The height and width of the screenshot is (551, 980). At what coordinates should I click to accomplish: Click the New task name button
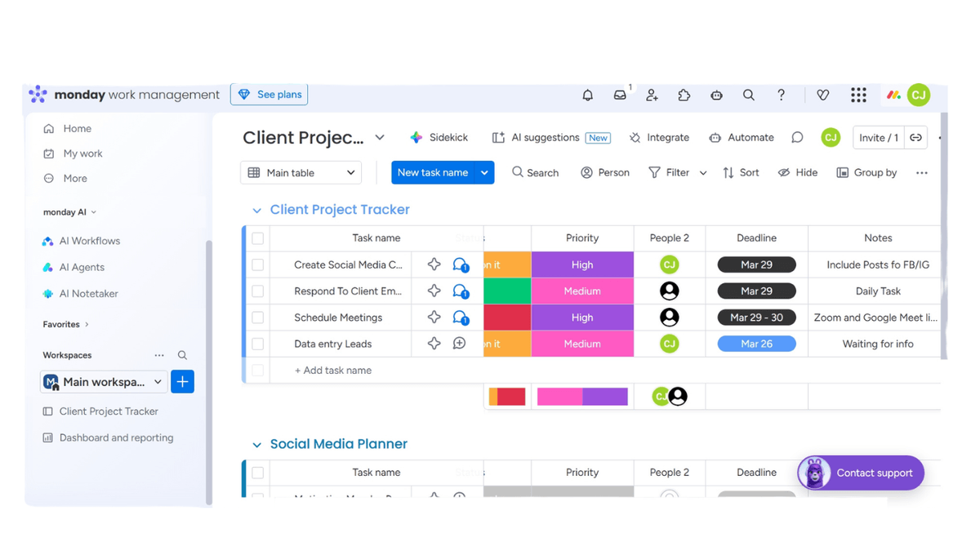point(433,173)
